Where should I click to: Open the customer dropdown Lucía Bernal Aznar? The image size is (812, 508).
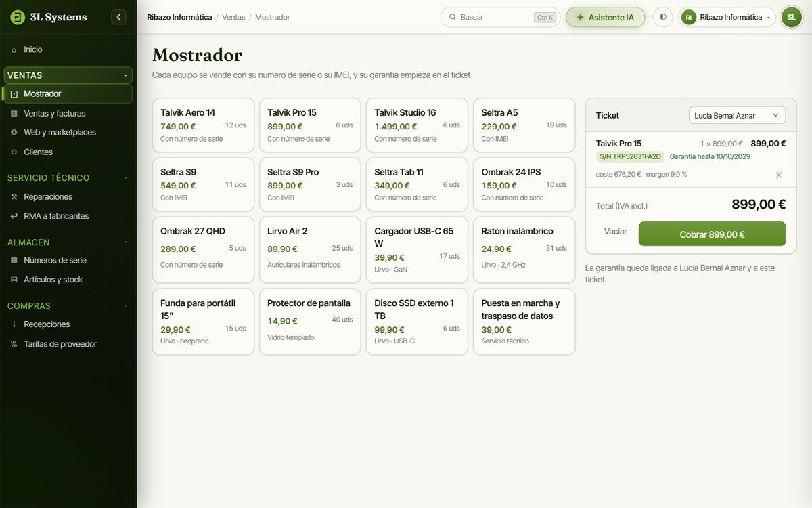(x=737, y=115)
